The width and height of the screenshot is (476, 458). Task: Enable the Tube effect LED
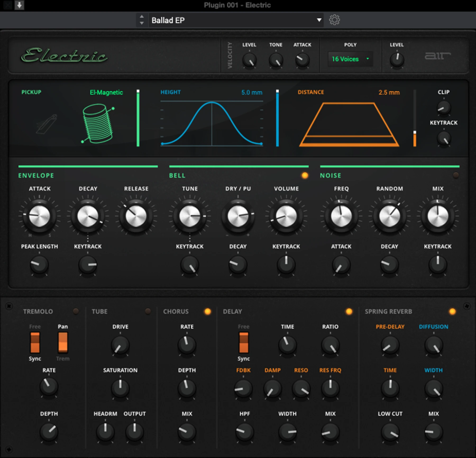148,311
